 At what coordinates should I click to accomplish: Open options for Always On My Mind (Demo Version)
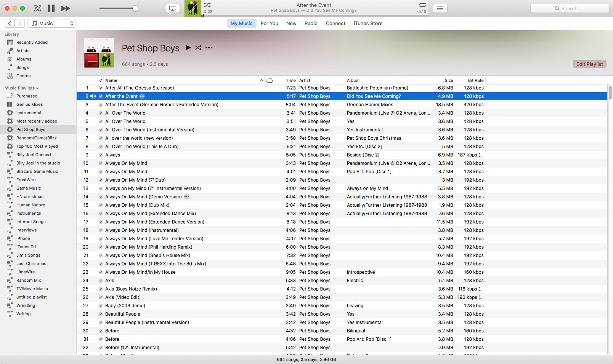click(x=186, y=197)
